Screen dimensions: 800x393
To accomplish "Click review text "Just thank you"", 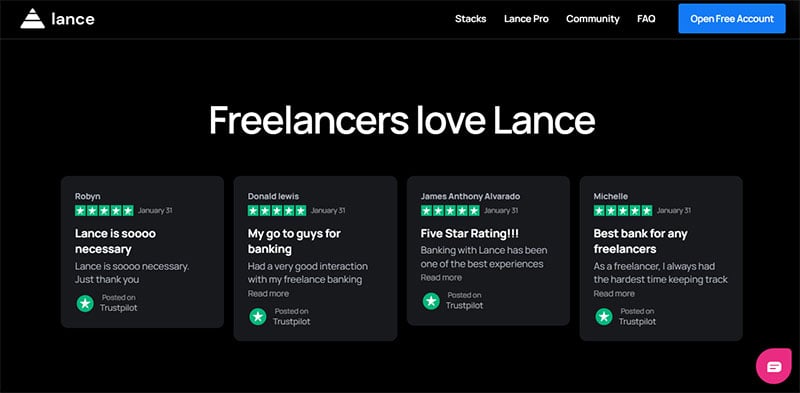I will [x=107, y=280].
